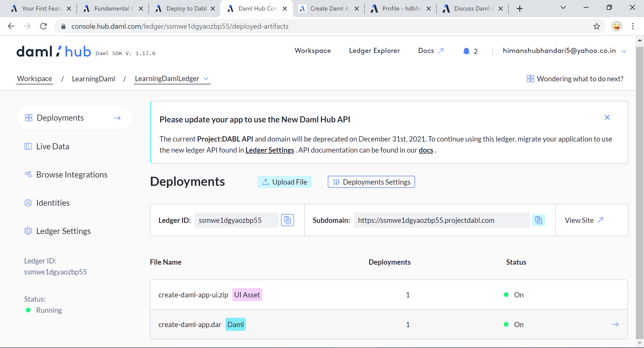The height and width of the screenshot is (348, 644).
Task: Copy the Ledger ID to clipboard
Action: pos(287,220)
